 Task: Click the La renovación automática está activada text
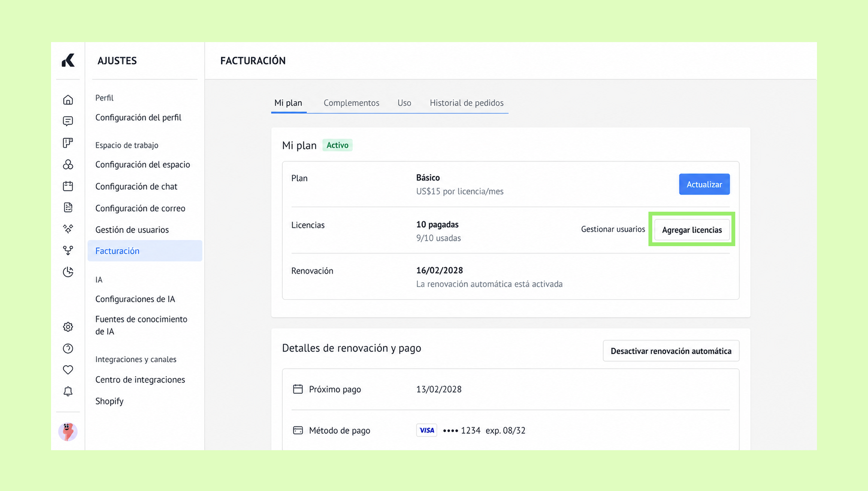[489, 284]
